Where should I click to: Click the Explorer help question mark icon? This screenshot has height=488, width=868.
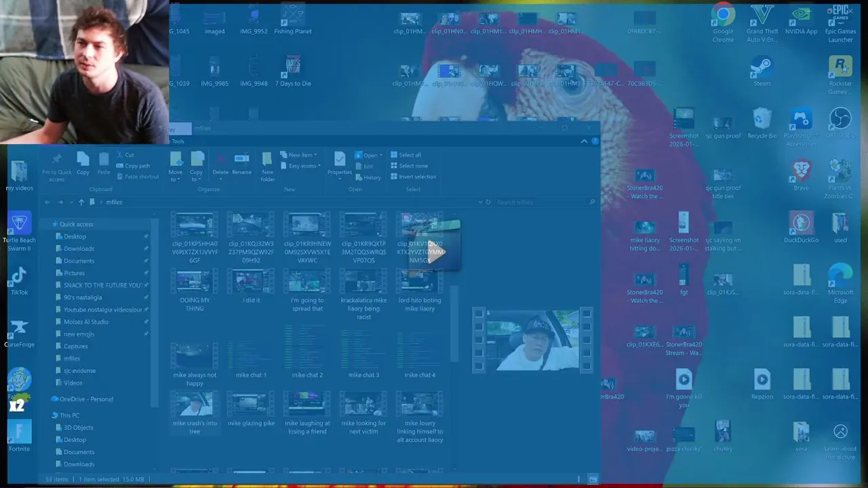pos(595,141)
